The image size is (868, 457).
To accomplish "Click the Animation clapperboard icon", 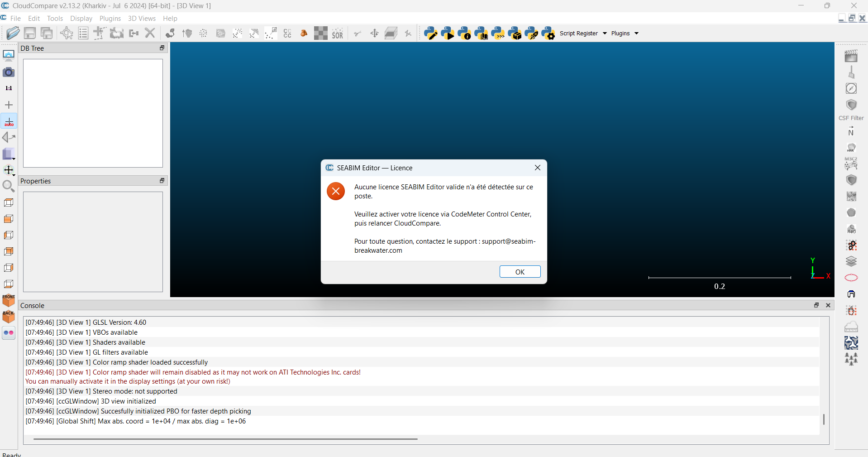I will (x=851, y=56).
